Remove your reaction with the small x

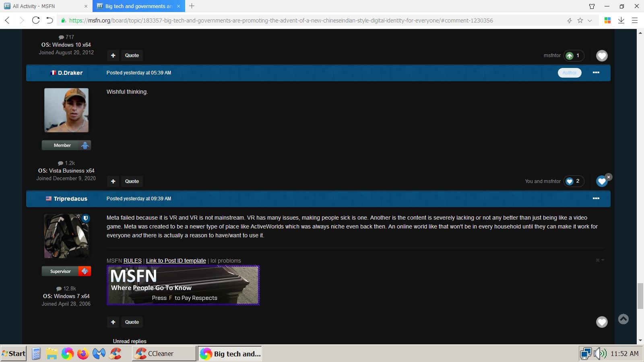(609, 177)
